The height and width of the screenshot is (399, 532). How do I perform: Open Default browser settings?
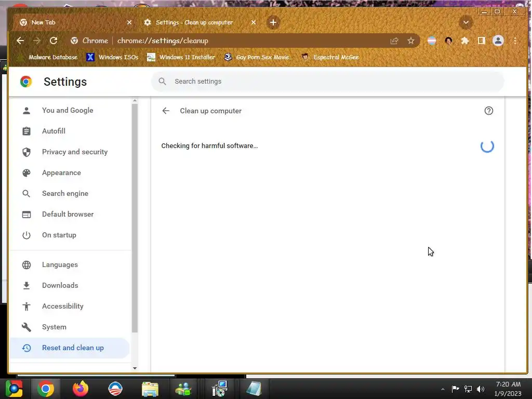70,214
